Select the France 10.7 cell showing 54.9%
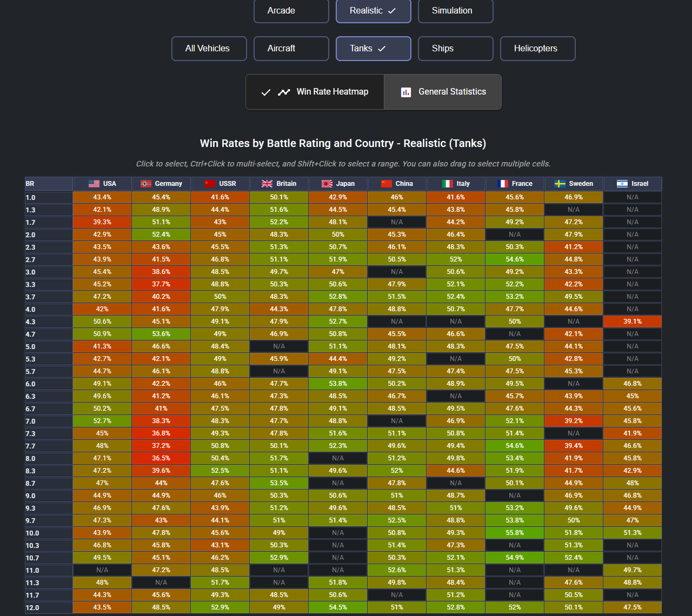692x616 pixels. pyautogui.click(x=515, y=558)
